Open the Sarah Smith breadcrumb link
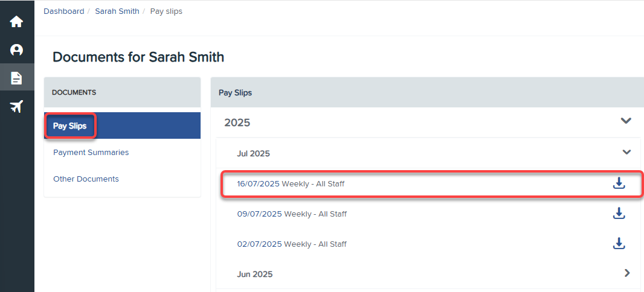644x292 pixels. coord(117,11)
